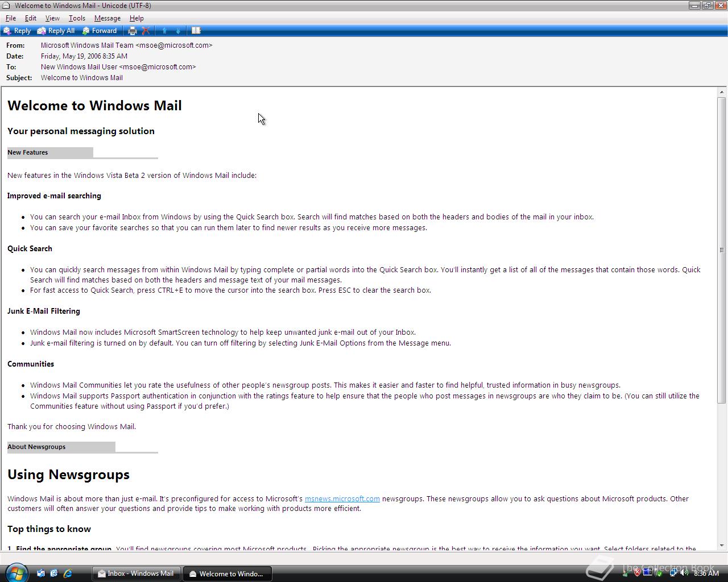Launch Internet Explorer from quick launch
This screenshot has height=582, width=728.
pyautogui.click(x=68, y=573)
